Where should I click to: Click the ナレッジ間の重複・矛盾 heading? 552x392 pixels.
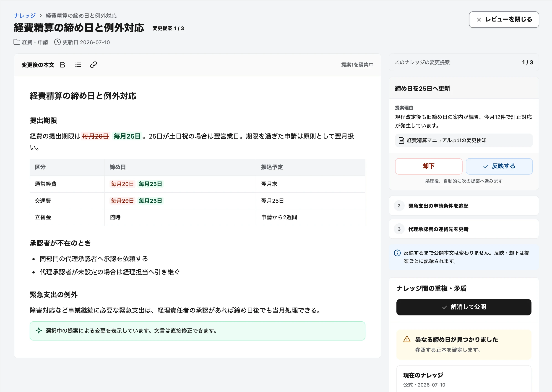[431, 289]
